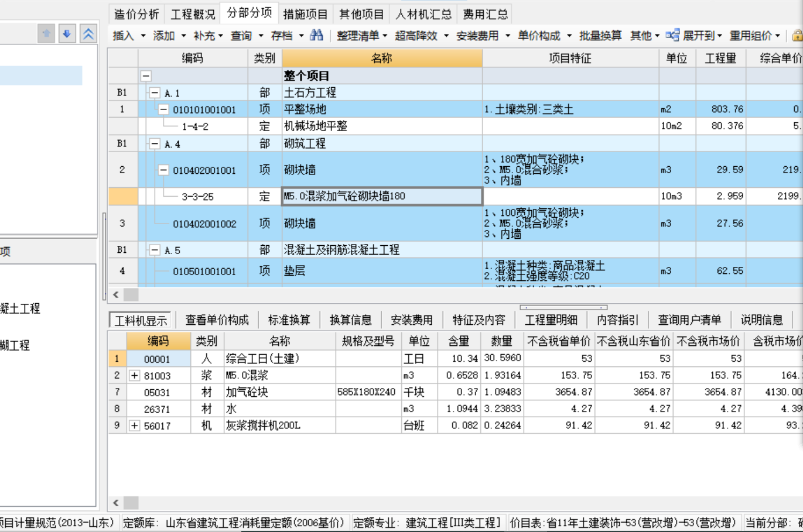803x532 pixels.
Task: Open the 内容指引 tab
Action: tap(617, 320)
